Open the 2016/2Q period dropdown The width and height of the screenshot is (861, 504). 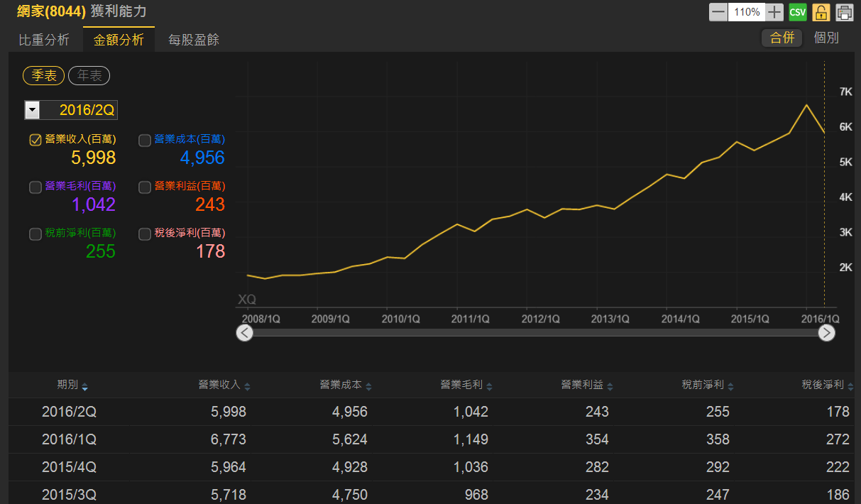[x=33, y=110]
